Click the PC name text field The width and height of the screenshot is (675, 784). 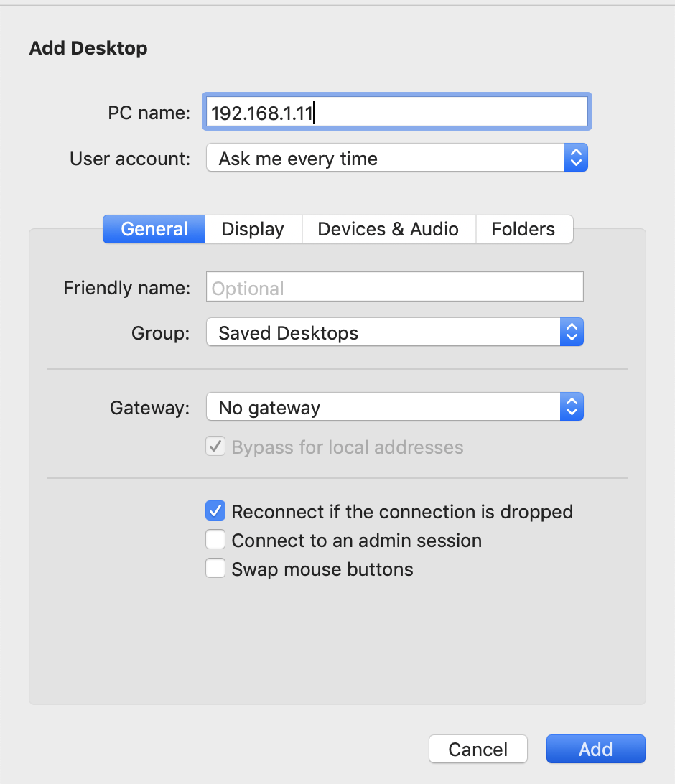pos(396,112)
